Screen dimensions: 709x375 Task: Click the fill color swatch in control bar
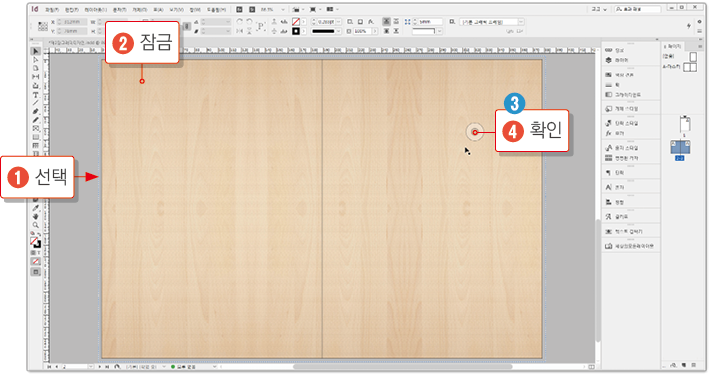[x=296, y=22]
